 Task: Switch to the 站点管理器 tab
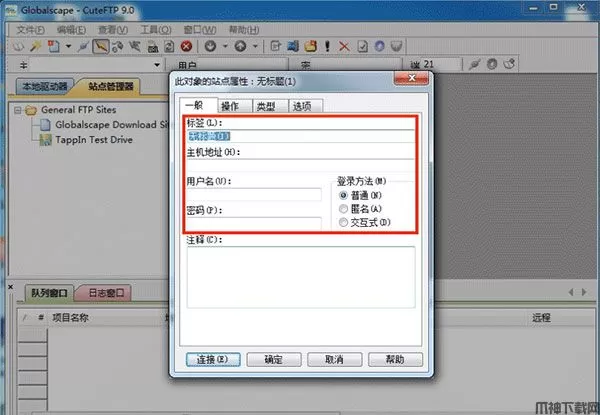click(x=110, y=86)
